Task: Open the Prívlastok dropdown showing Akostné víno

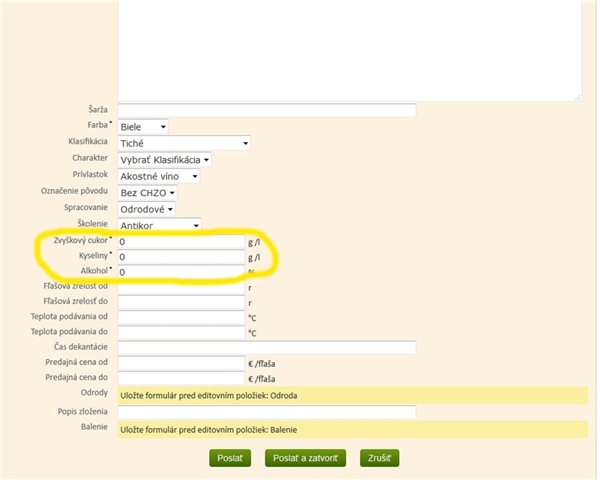Action: (x=158, y=176)
